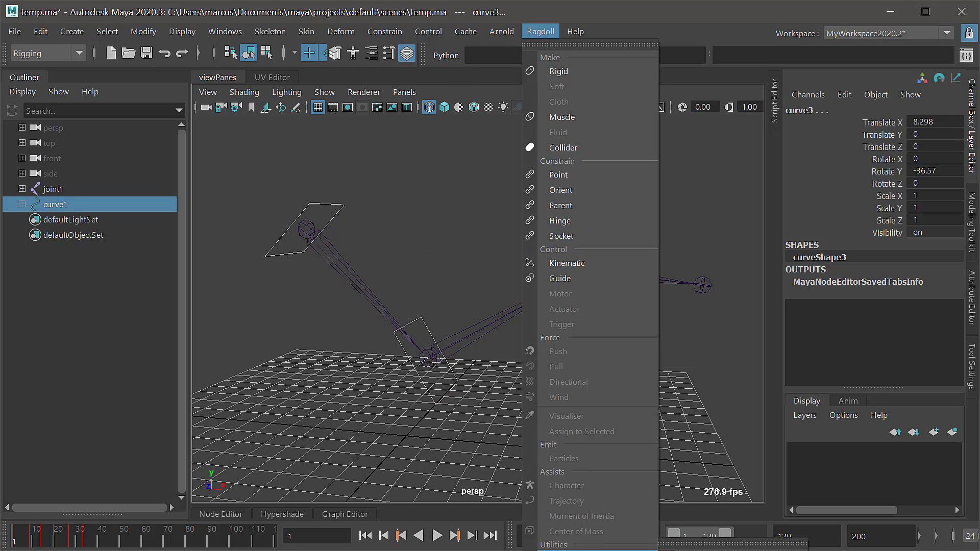The height and width of the screenshot is (551, 980).
Task: Click viewport use-all-lights bulb icon
Action: click(503, 107)
